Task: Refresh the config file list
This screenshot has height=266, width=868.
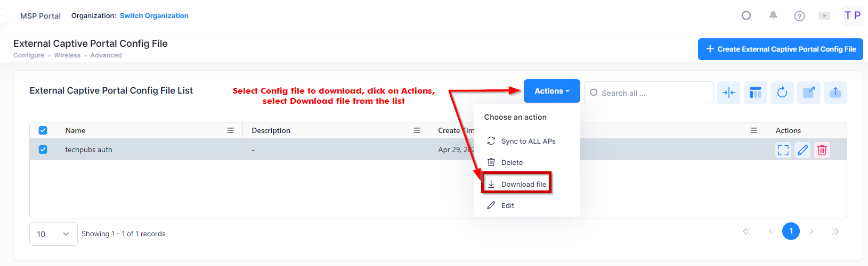Action: (782, 93)
